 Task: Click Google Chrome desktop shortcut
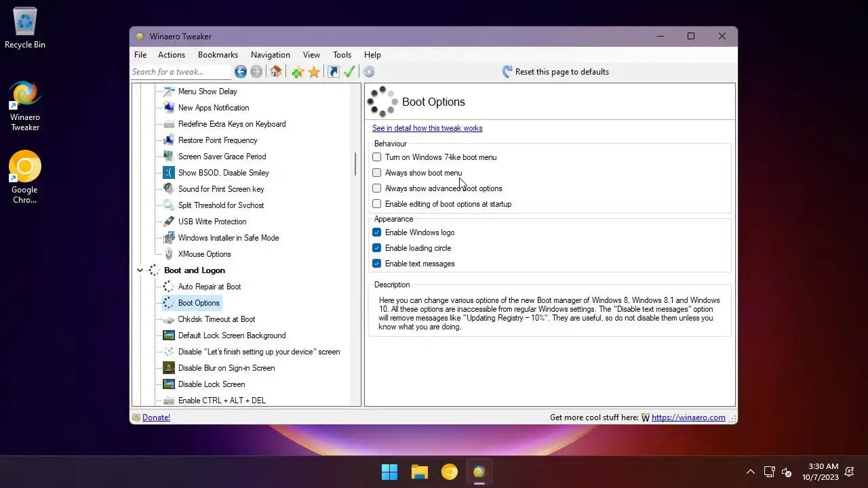tap(25, 178)
